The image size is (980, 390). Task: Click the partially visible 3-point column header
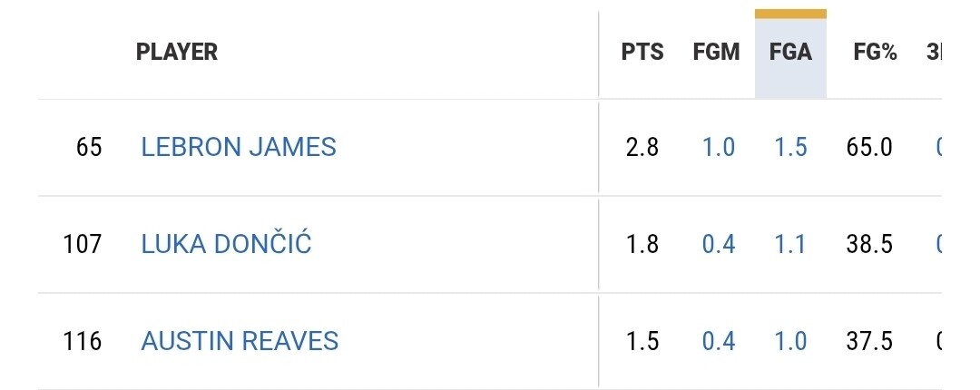click(x=934, y=53)
